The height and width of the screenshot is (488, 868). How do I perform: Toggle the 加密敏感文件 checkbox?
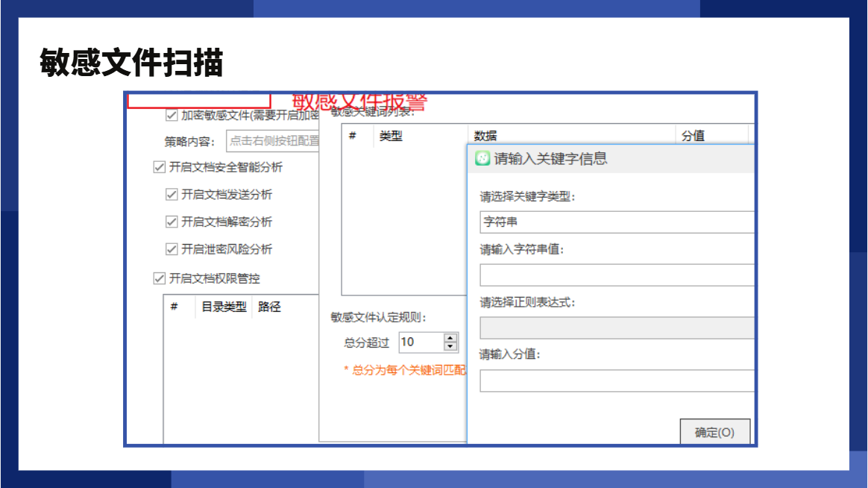click(x=171, y=115)
